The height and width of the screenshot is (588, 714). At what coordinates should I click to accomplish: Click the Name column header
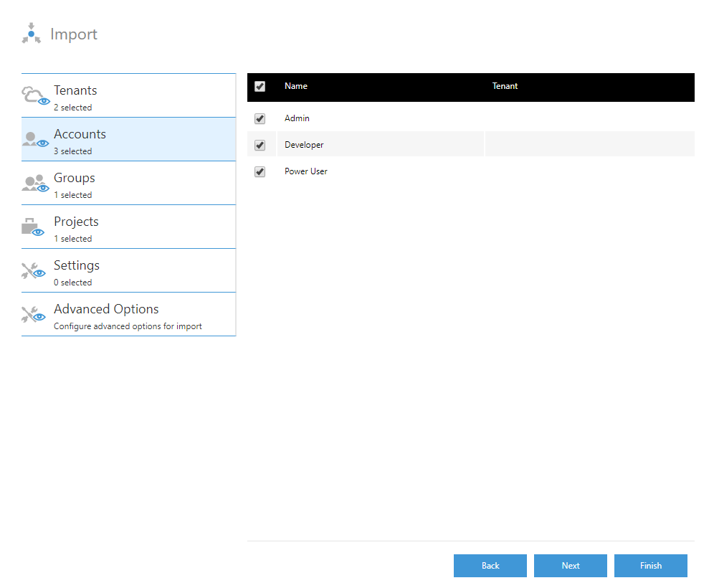coord(296,86)
